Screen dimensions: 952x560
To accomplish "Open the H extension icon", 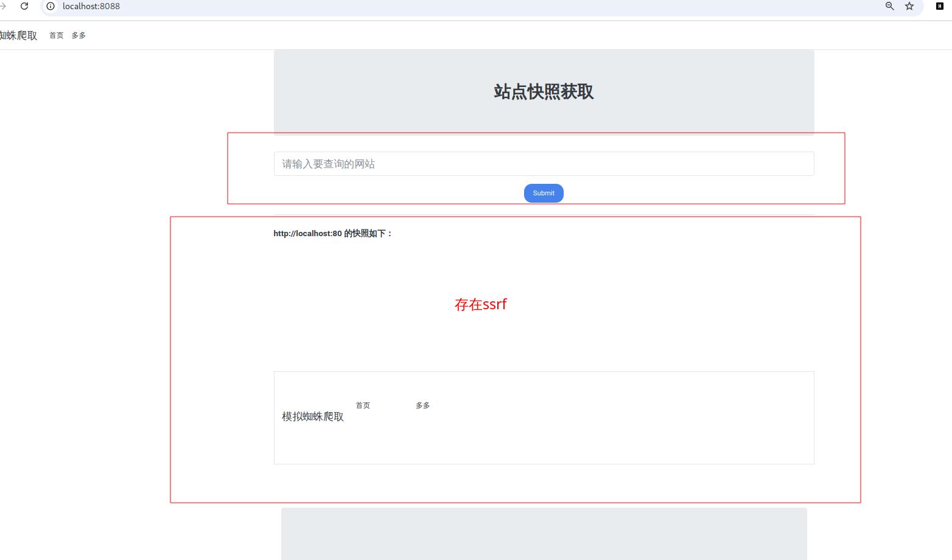I will pyautogui.click(x=939, y=6).
